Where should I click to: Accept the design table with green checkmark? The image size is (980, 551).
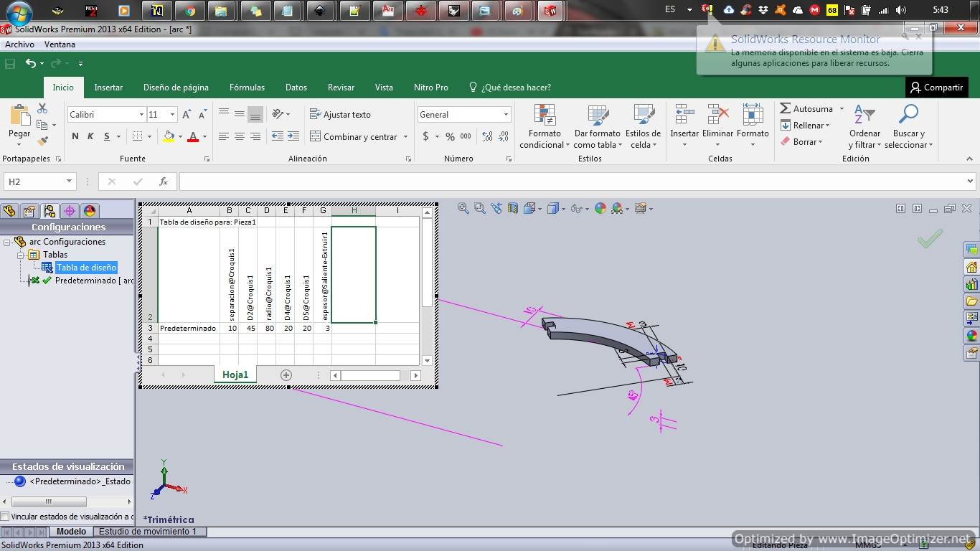[x=930, y=238]
